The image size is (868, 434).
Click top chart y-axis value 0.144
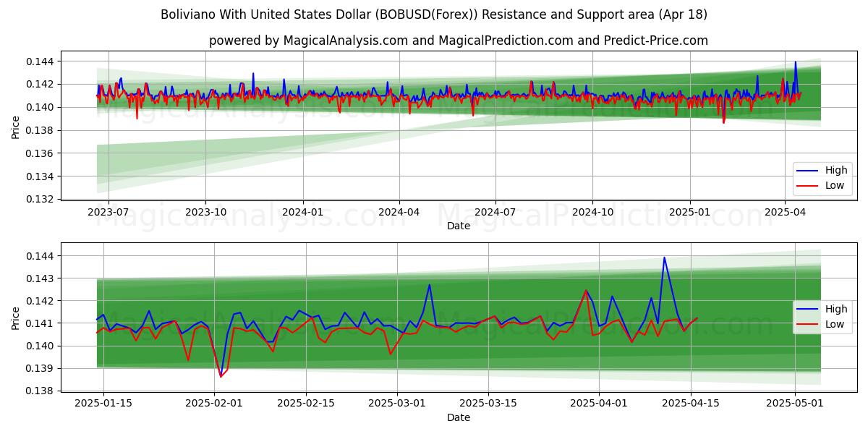click(41, 61)
